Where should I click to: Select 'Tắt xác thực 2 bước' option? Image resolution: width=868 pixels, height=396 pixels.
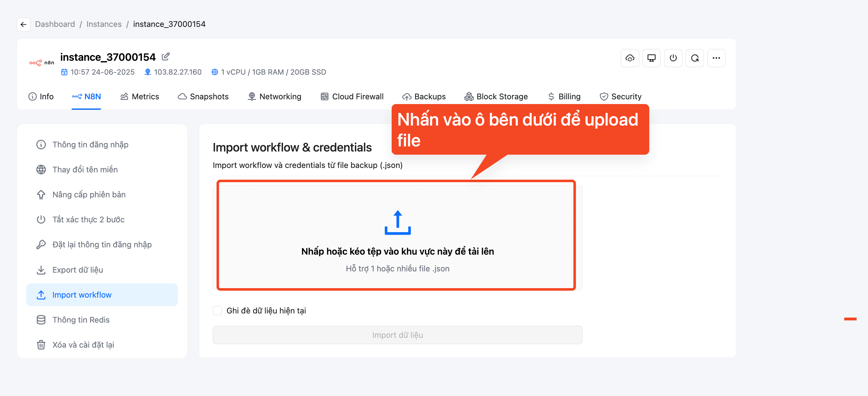point(88,219)
